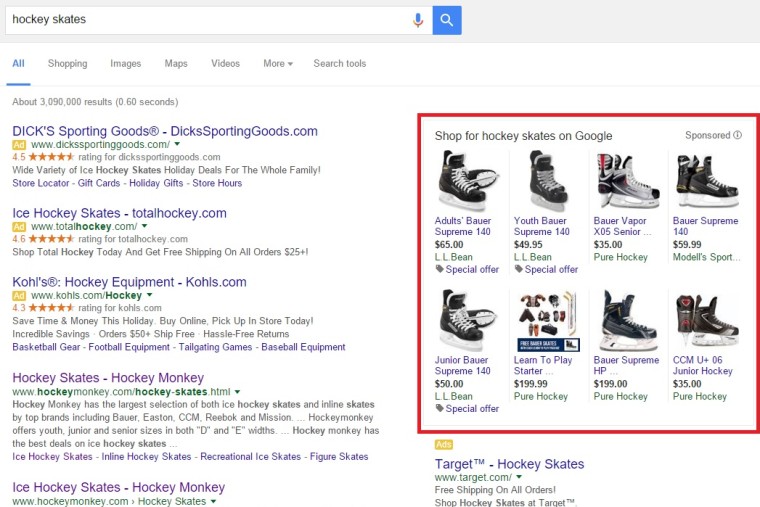
Task: Click Bauer Supreme HP product title
Action: click(626, 365)
